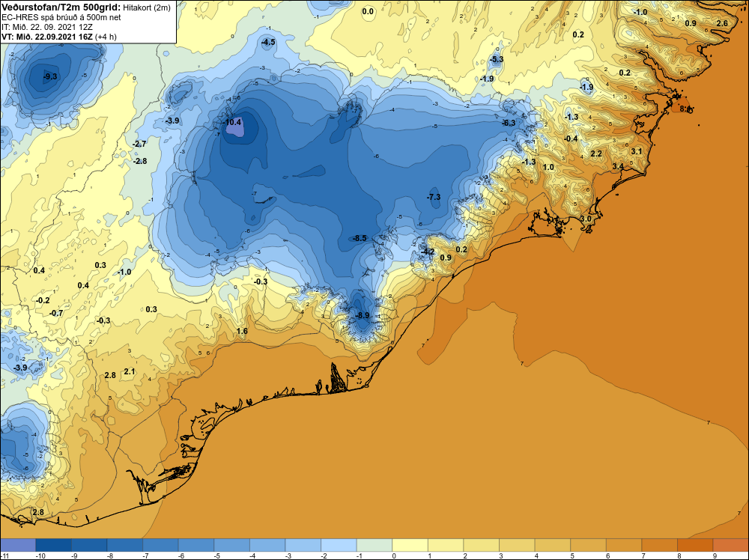
Task: Click the '0.0' temperature value
Action: 368,11
